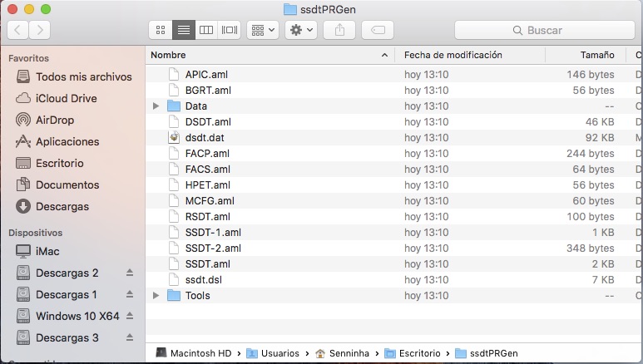643x364 pixels.
Task: Open iCloud Drive in sidebar
Action: point(57,98)
